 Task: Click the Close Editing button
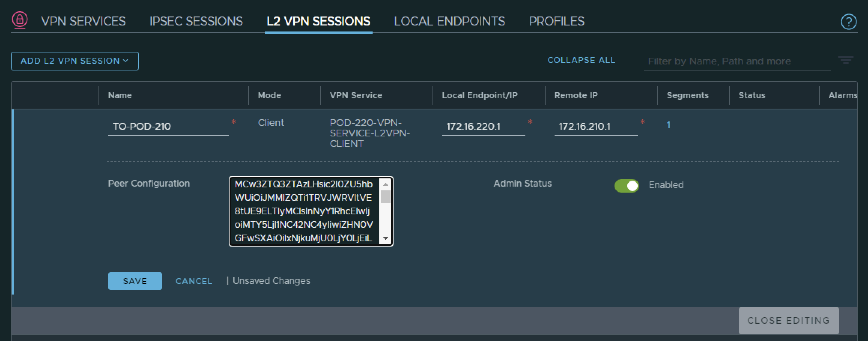pyautogui.click(x=788, y=321)
